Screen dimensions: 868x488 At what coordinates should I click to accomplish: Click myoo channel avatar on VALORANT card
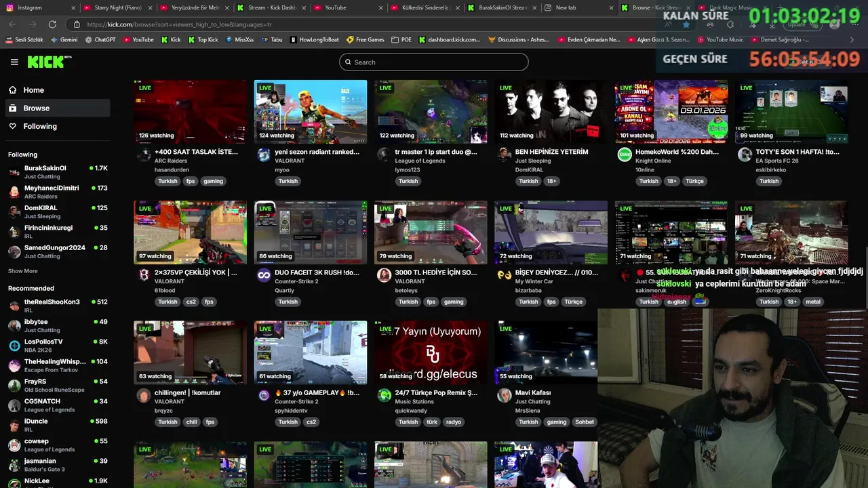click(x=264, y=155)
